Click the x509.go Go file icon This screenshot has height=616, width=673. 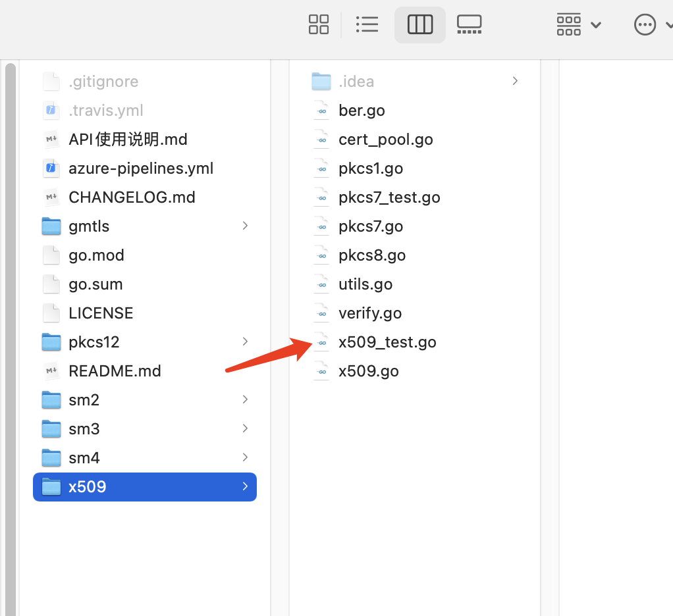[x=321, y=371]
